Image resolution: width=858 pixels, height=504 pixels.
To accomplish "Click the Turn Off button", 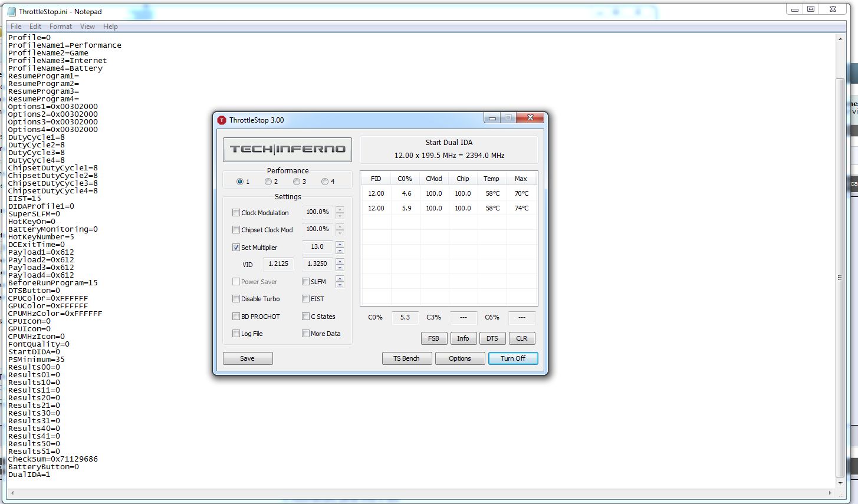I will pos(513,358).
